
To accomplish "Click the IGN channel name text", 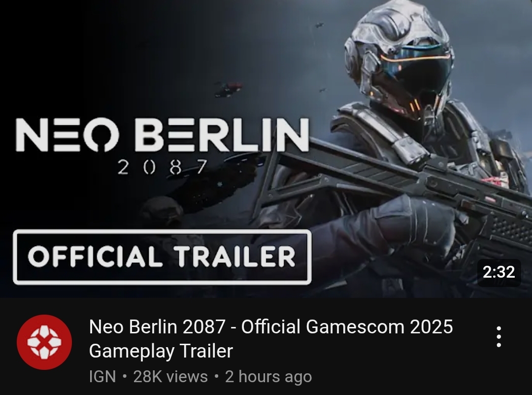I will [x=102, y=376].
